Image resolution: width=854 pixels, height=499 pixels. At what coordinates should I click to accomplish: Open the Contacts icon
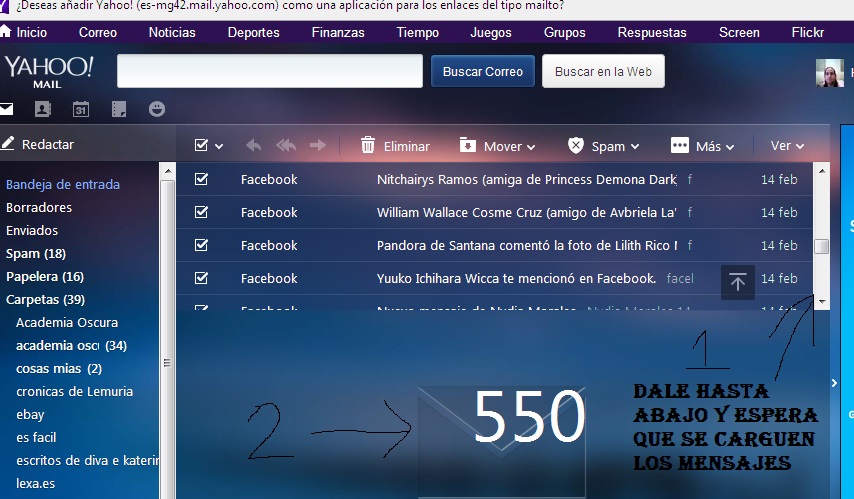42,109
